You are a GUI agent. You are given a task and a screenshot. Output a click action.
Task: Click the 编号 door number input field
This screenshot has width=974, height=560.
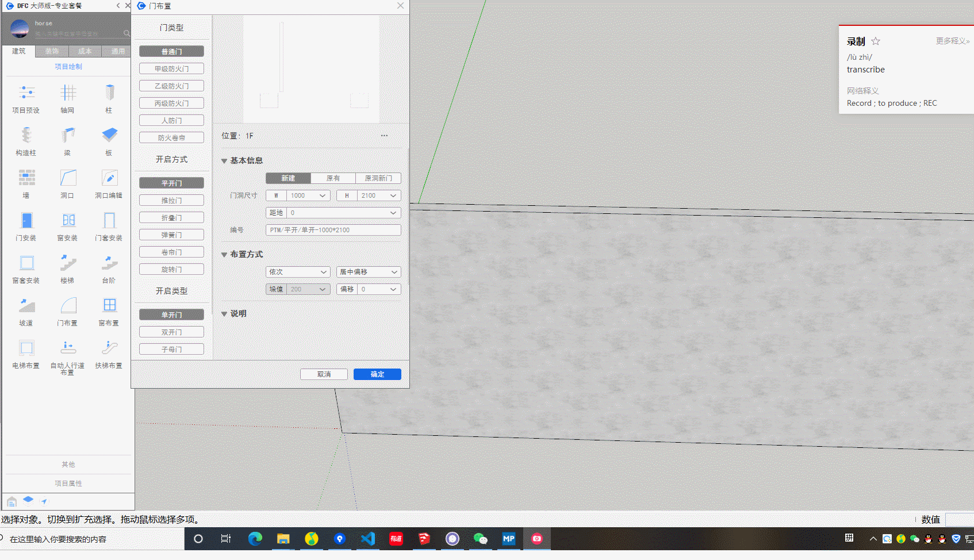point(333,230)
